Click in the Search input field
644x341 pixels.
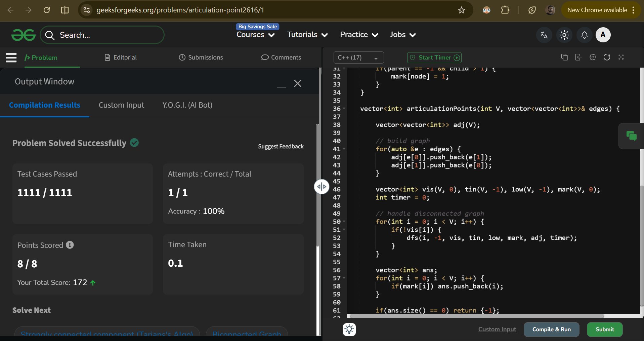(108, 35)
